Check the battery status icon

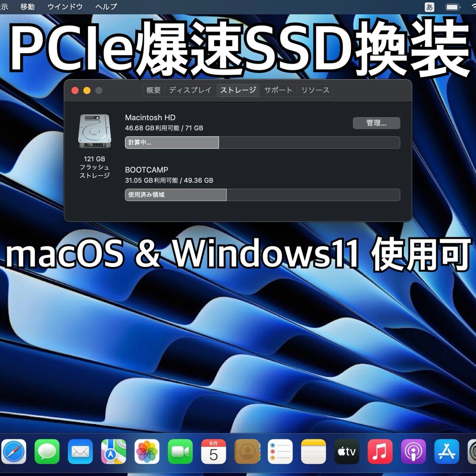pos(453,7)
